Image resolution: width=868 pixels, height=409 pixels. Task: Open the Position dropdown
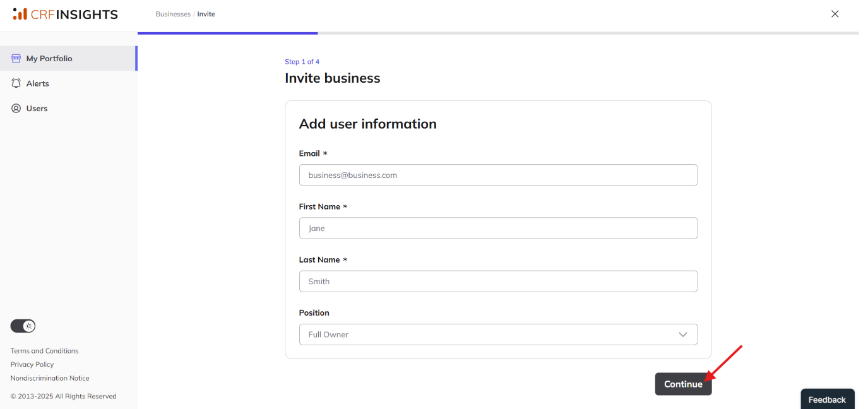pyautogui.click(x=498, y=335)
